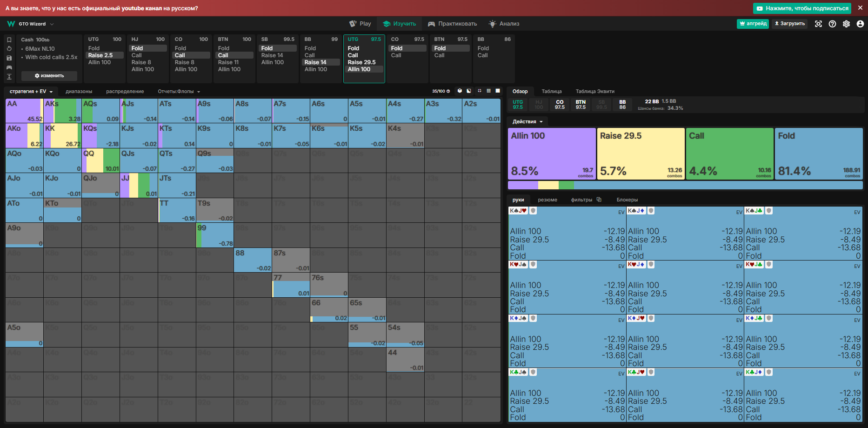
Task: Click the reset arrow icon beside the Cash spot
Action: 9,49
